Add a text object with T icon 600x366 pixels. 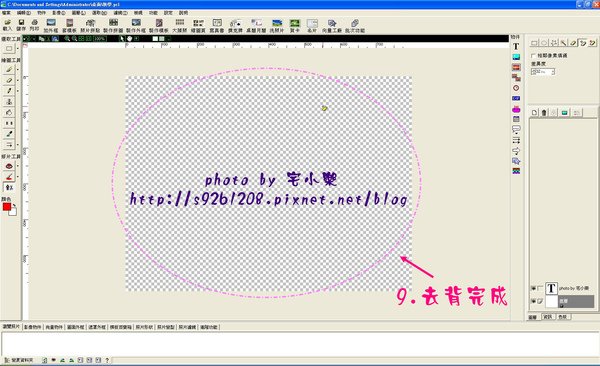[x=516, y=47]
